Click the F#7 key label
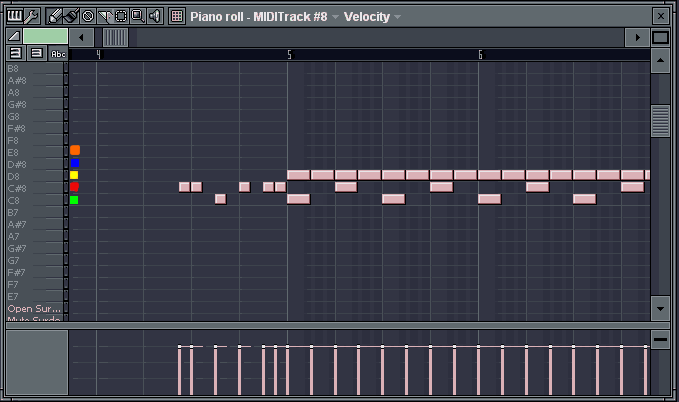 (16, 272)
